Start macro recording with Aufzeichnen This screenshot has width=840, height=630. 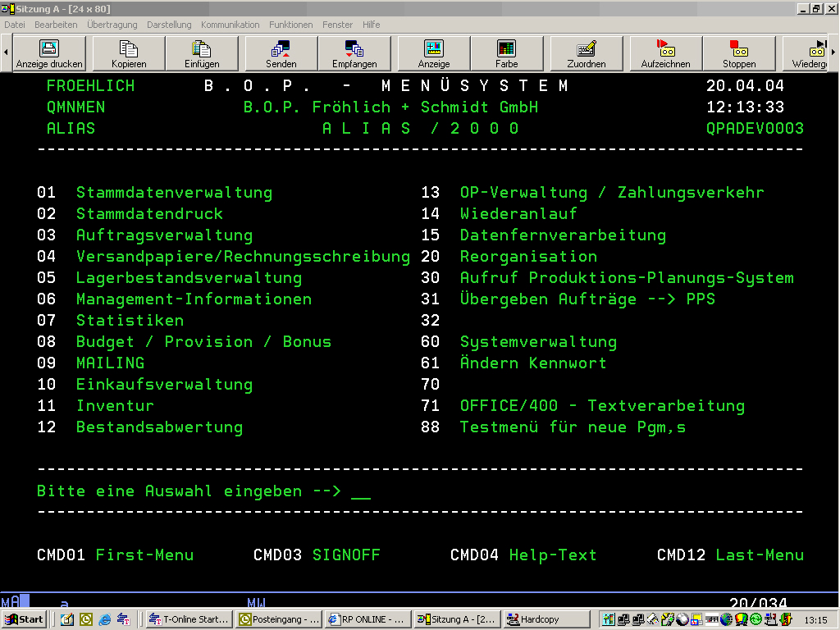coord(666,53)
